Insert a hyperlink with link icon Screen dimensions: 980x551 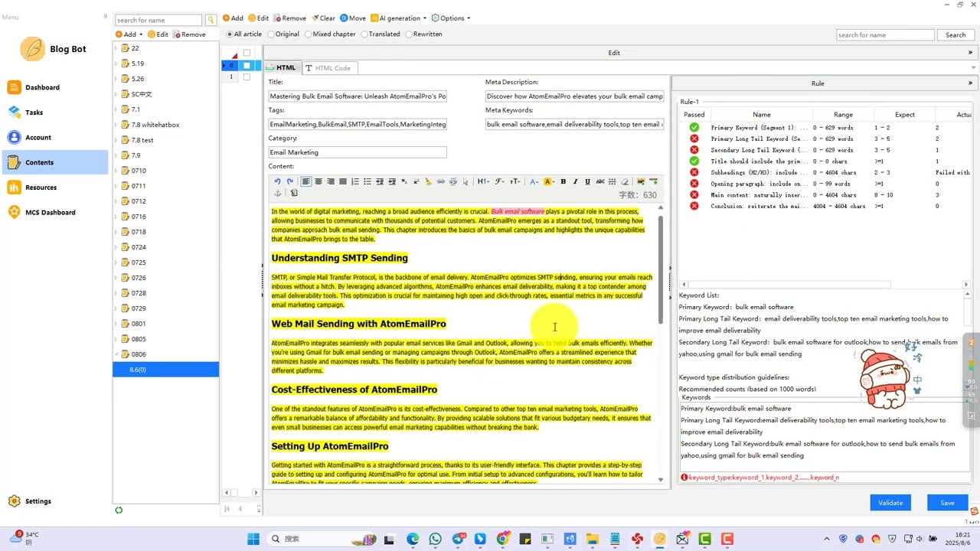click(x=441, y=181)
